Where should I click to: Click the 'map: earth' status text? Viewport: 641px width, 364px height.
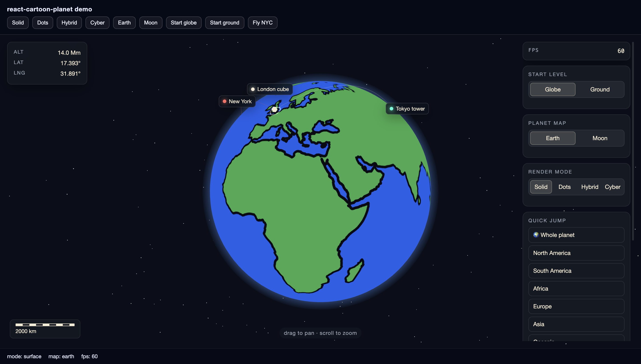pos(61,356)
